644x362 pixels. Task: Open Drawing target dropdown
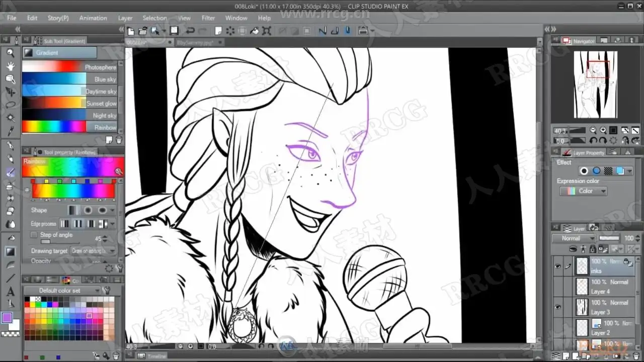click(x=94, y=250)
